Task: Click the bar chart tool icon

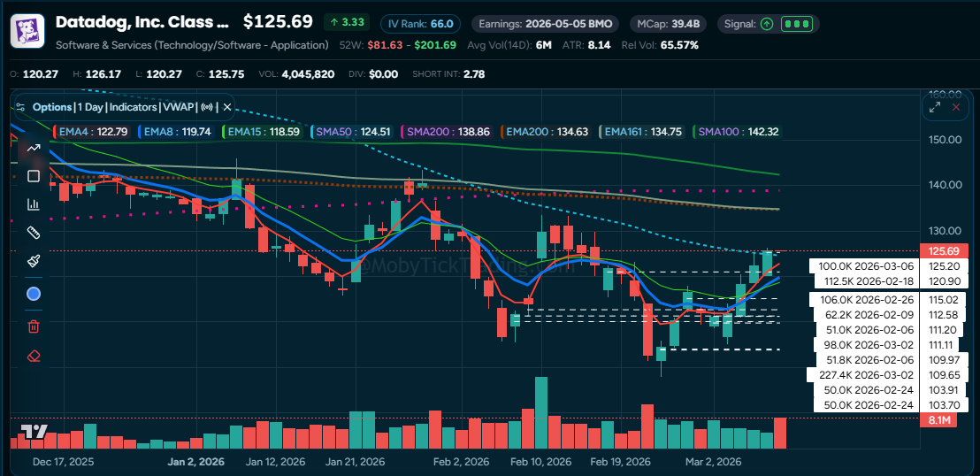Action: 34,204
